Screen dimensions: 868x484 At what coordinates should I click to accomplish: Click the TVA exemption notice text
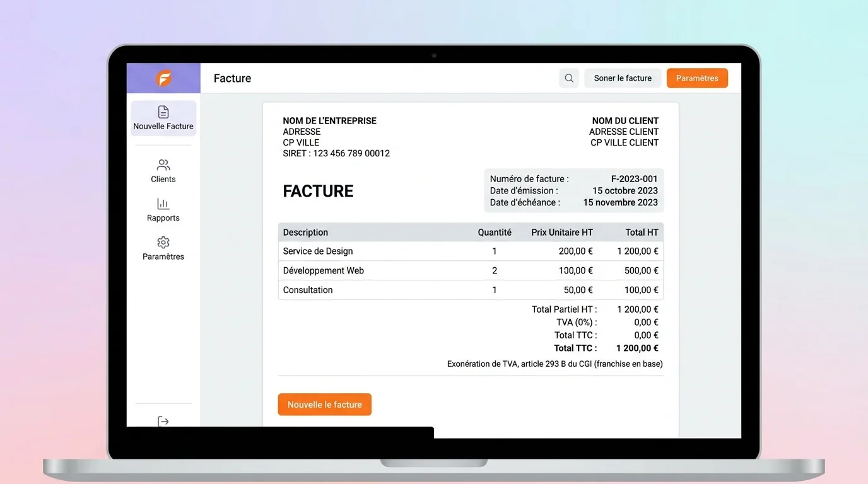tap(554, 364)
